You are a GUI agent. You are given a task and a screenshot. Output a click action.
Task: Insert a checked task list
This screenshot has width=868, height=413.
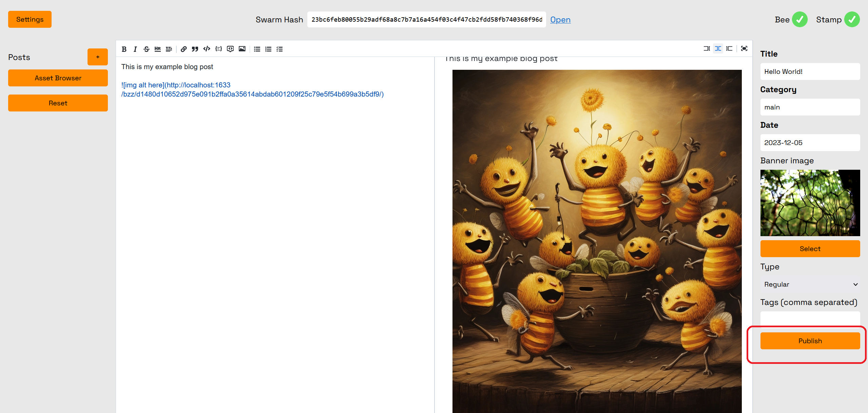point(279,49)
